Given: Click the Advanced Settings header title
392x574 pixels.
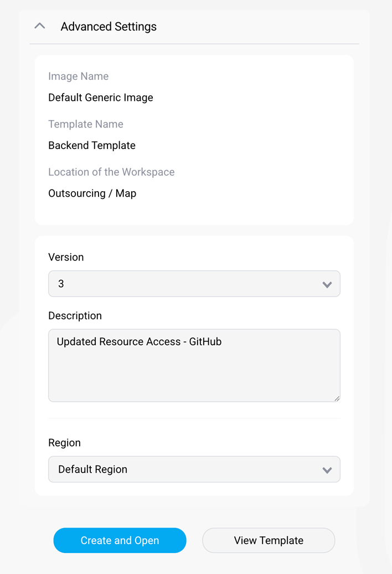Looking at the screenshot, I should 109,27.
